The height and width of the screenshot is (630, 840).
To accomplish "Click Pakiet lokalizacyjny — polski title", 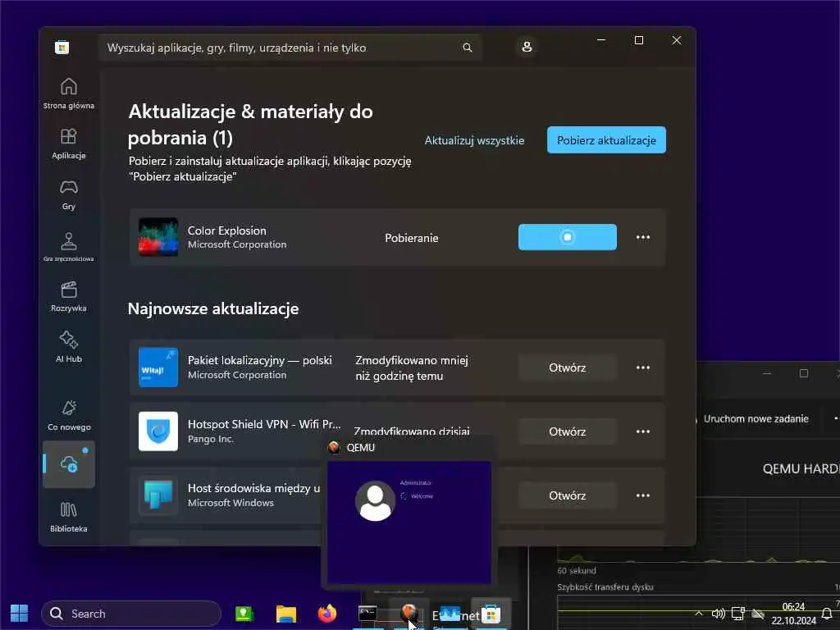I will pyautogui.click(x=260, y=360).
